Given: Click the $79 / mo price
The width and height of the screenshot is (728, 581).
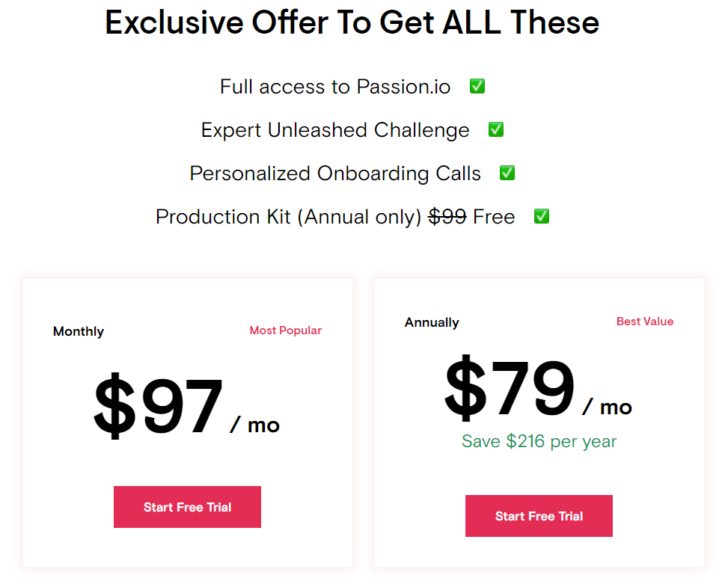Looking at the screenshot, I should coord(538,388).
